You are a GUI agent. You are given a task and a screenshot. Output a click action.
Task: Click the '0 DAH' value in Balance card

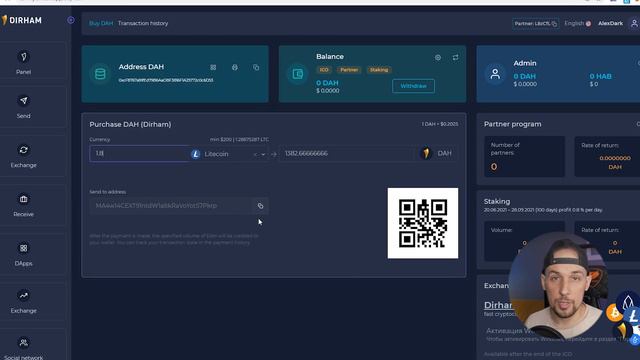[327, 83]
